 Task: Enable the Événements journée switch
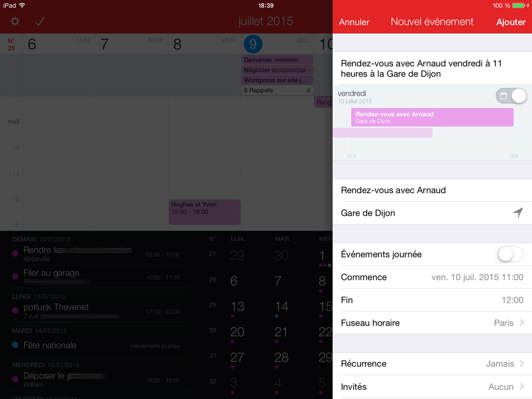511,254
